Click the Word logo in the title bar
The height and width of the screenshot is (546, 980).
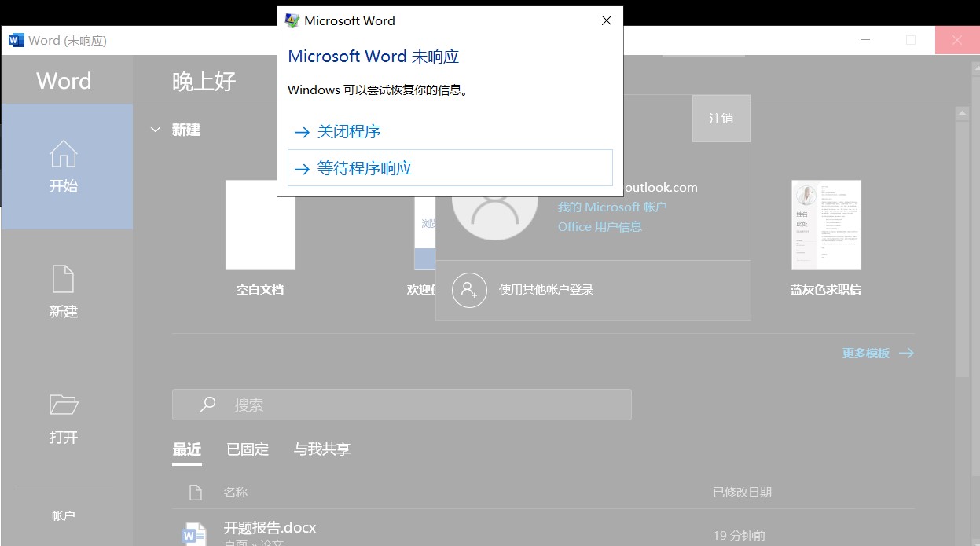[x=17, y=40]
